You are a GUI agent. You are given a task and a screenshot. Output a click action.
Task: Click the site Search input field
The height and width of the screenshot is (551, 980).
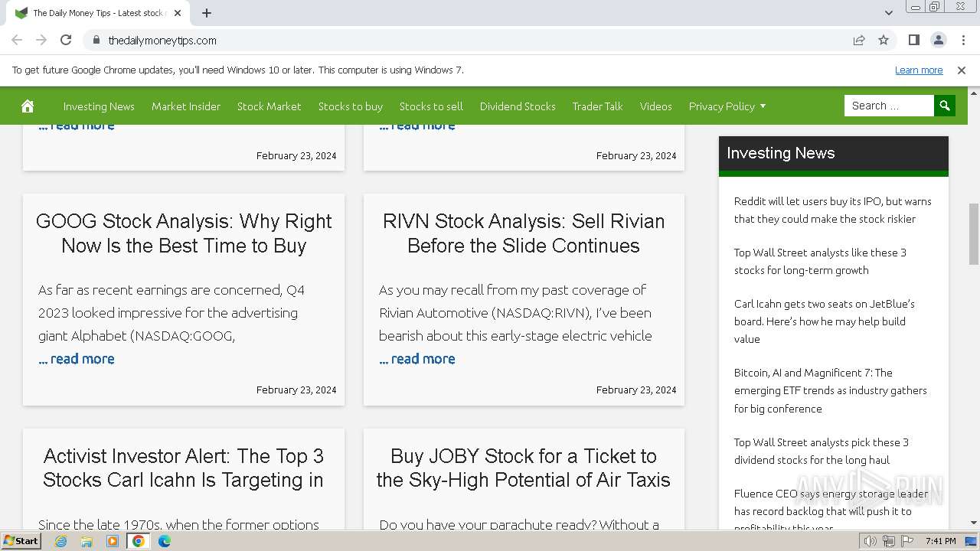click(x=888, y=106)
